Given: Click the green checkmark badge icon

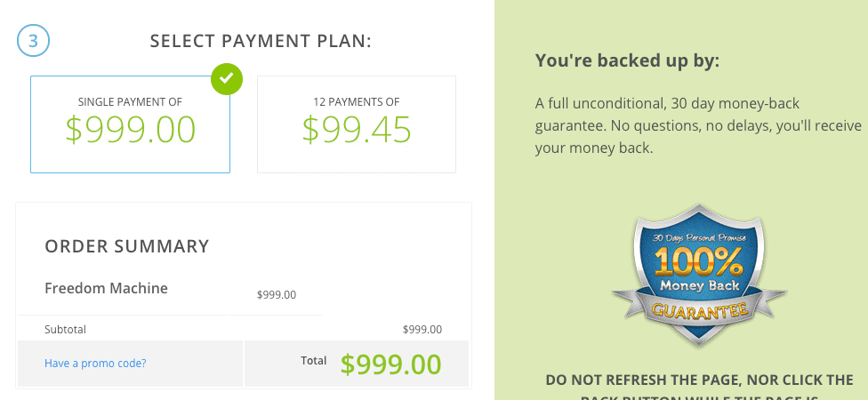Looking at the screenshot, I should click(227, 79).
